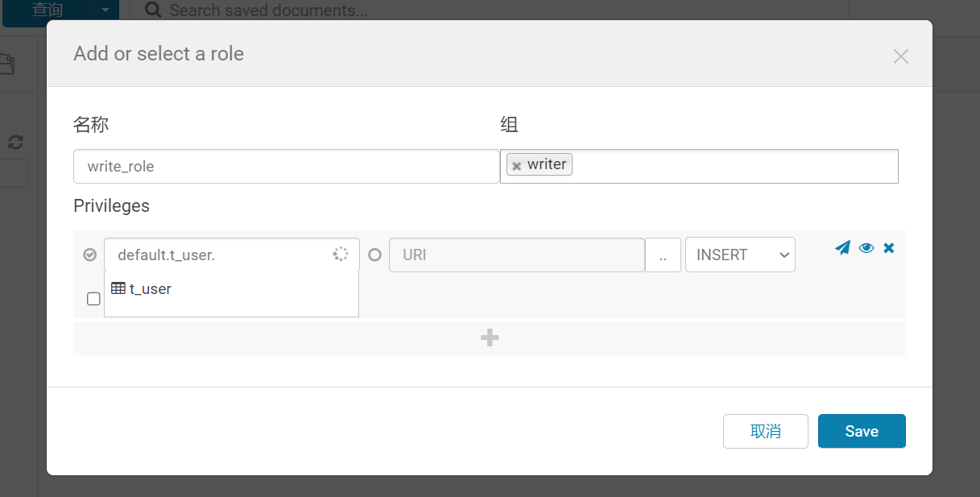Close the Add or select a role dialog
The height and width of the screenshot is (497, 980).
901,56
